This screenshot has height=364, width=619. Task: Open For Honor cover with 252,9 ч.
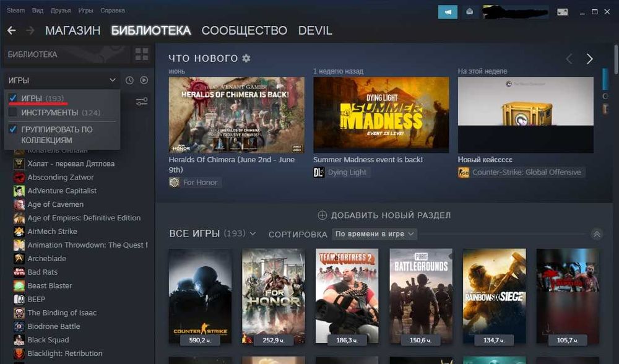(274, 296)
